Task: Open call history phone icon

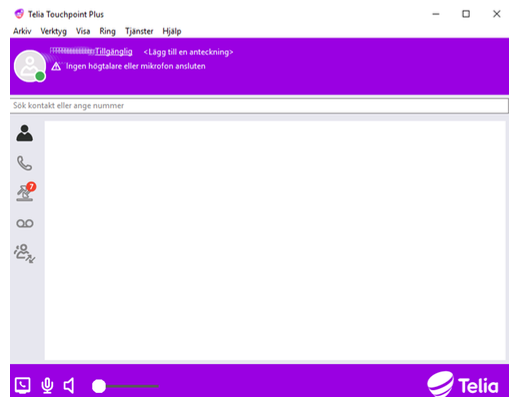Action: [x=25, y=163]
